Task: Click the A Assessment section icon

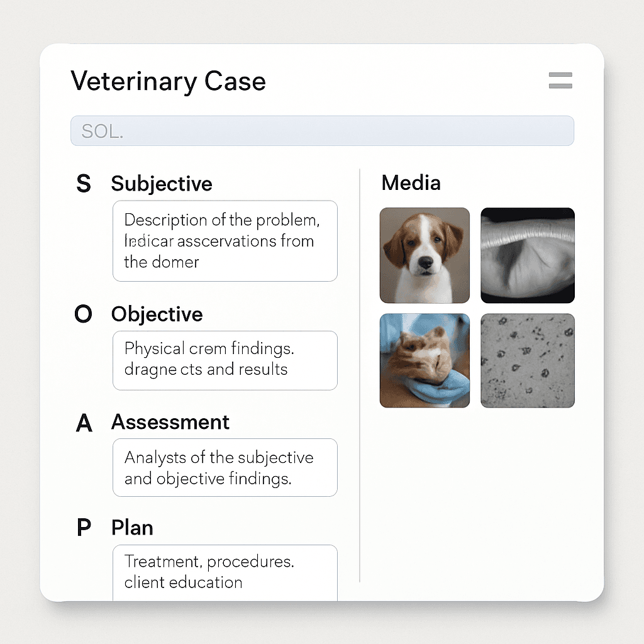Action: click(83, 423)
